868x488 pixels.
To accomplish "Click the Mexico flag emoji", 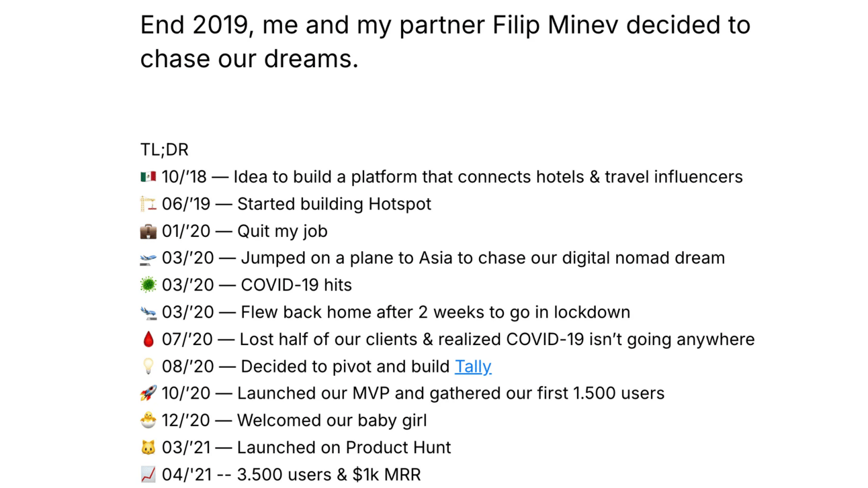I will (148, 177).
